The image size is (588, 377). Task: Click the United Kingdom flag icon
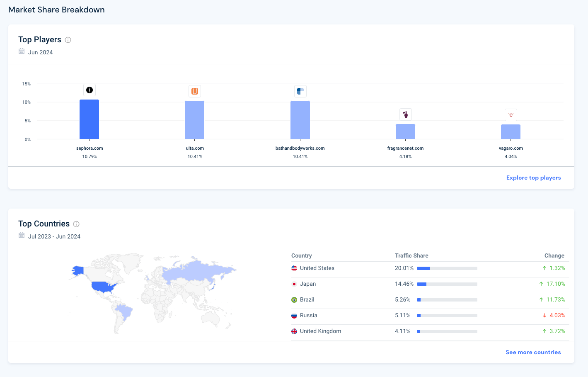[x=294, y=331]
